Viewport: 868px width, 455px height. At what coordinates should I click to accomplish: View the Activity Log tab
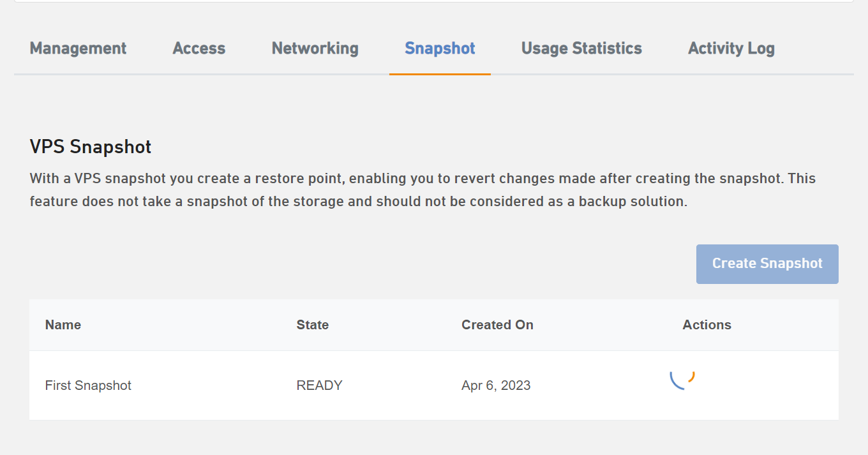point(731,48)
